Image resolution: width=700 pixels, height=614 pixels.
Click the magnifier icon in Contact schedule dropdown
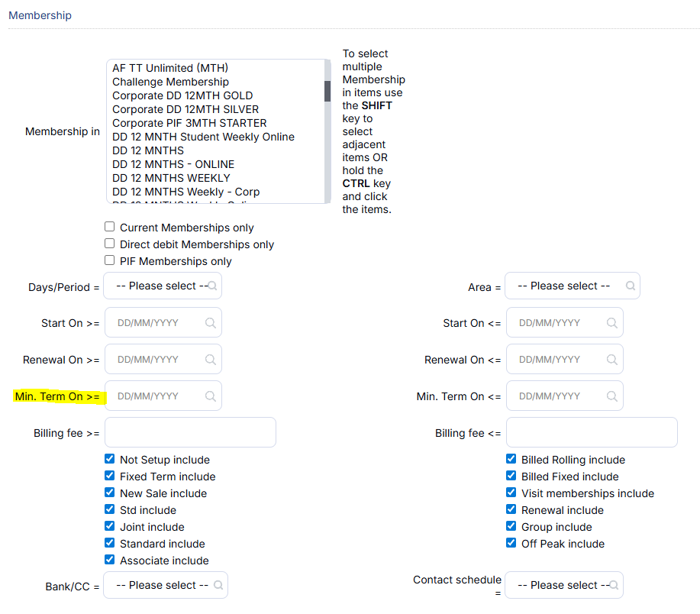pos(614,585)
